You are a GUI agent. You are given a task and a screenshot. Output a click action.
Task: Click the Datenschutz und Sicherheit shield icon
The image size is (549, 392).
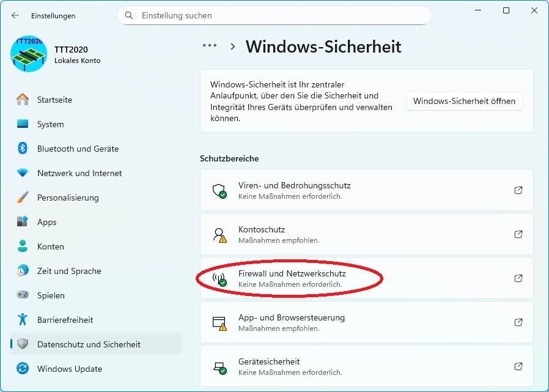(23, 344)
